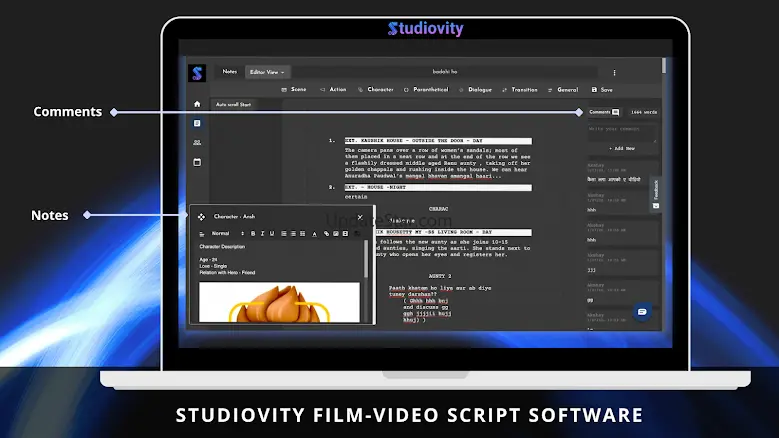Click the Studiovity S logo in the app

[197, 73]
